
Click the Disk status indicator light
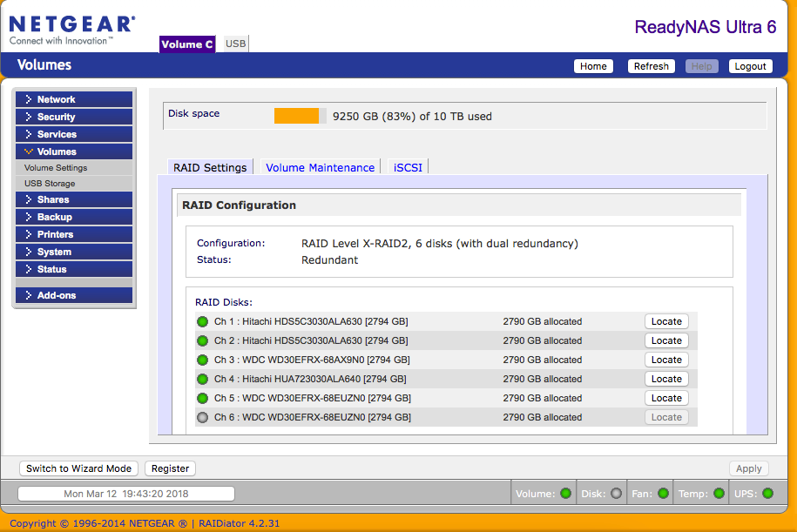(x=616, y=494)
